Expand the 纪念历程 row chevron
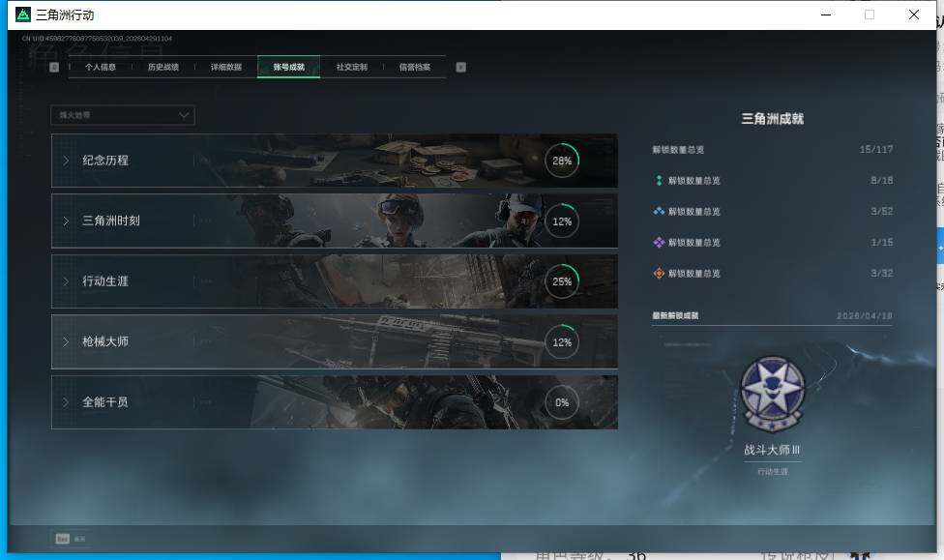944x560 pixels. 66,161
